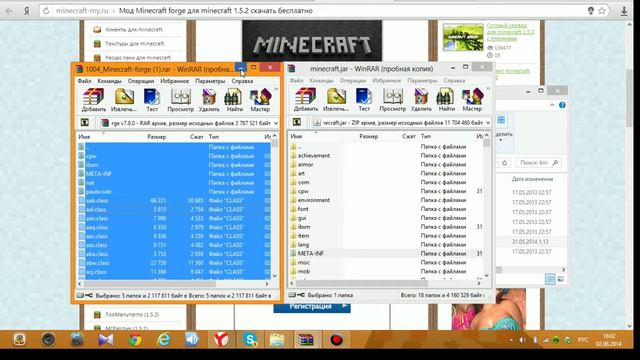Expand path dropdown in forge.rar window
This screenshot has width=640, height=360.
276,123
